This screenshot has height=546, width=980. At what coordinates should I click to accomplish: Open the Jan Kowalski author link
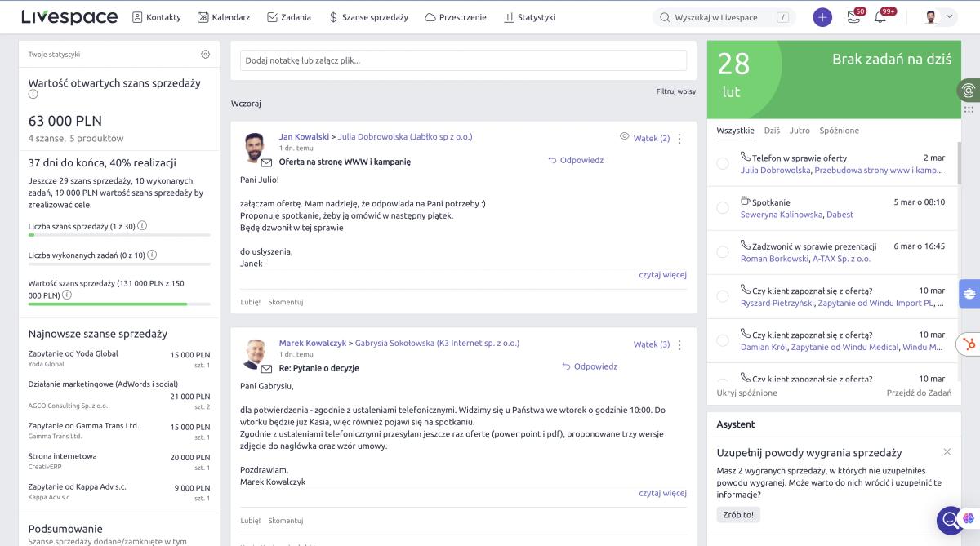304,137
